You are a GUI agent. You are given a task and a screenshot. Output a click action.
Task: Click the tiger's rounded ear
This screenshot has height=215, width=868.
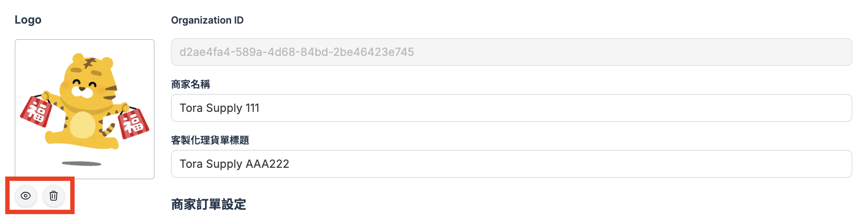click(79, 58)
